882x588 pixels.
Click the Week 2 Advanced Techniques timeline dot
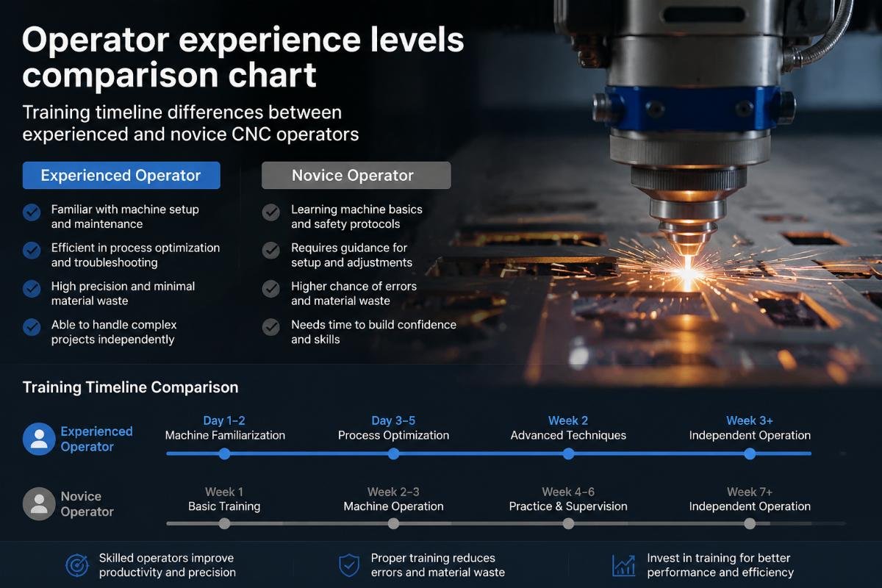tap(568, 453)
